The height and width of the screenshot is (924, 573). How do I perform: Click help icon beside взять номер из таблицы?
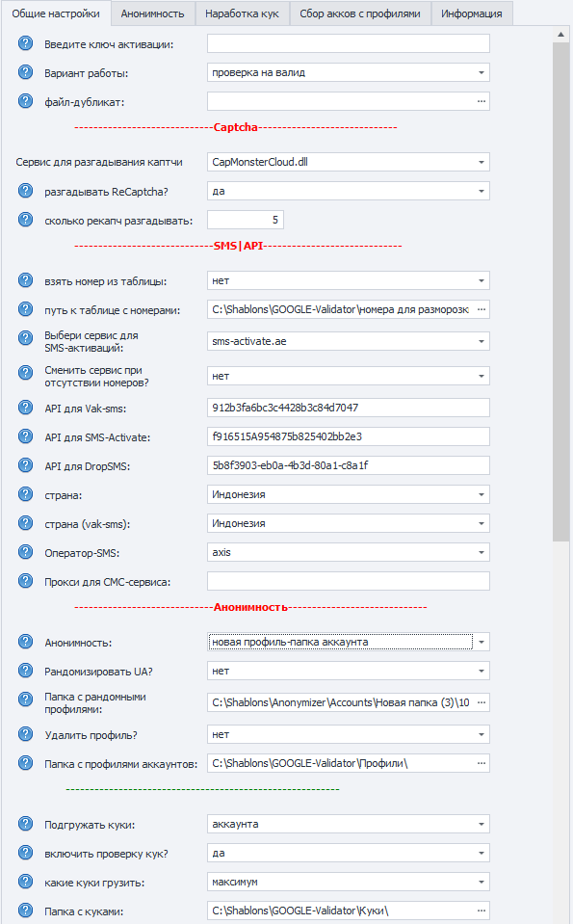(x=25, y=280)
